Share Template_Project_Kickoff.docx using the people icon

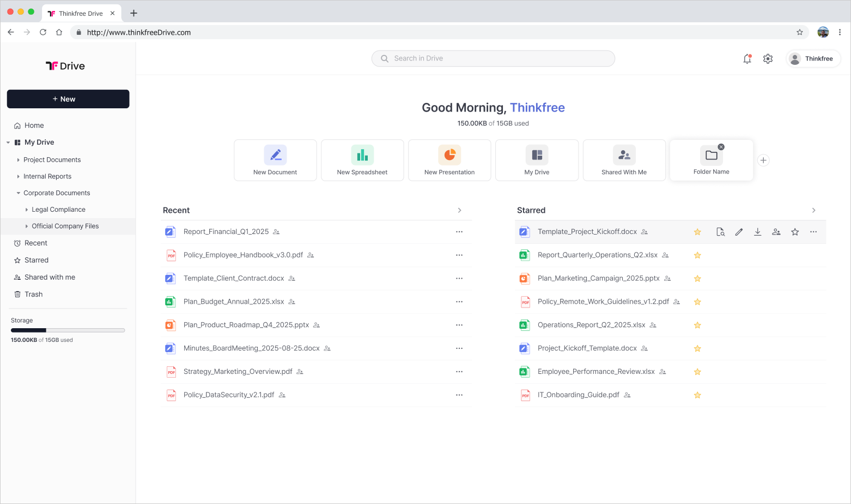(776, 232)
